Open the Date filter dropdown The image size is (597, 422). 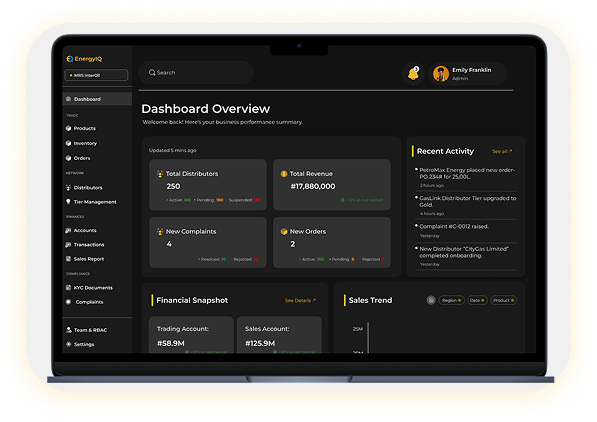(x=477, y=300)
